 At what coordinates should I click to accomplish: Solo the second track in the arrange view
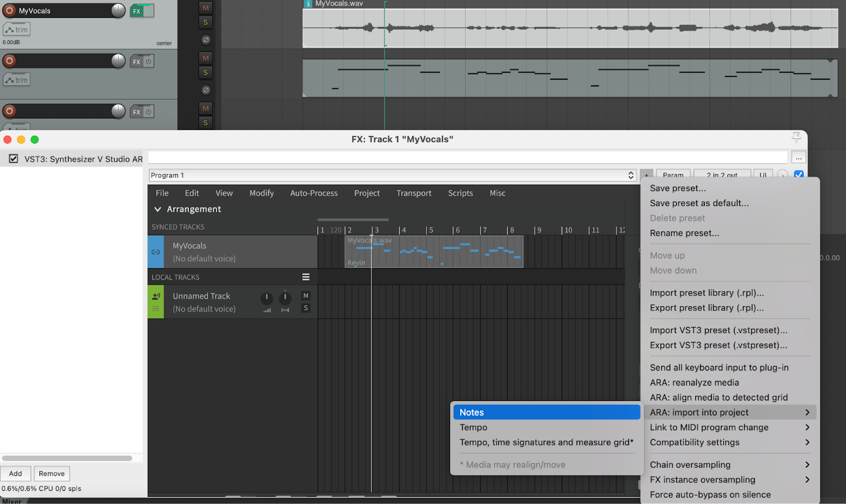click(206, 73)
